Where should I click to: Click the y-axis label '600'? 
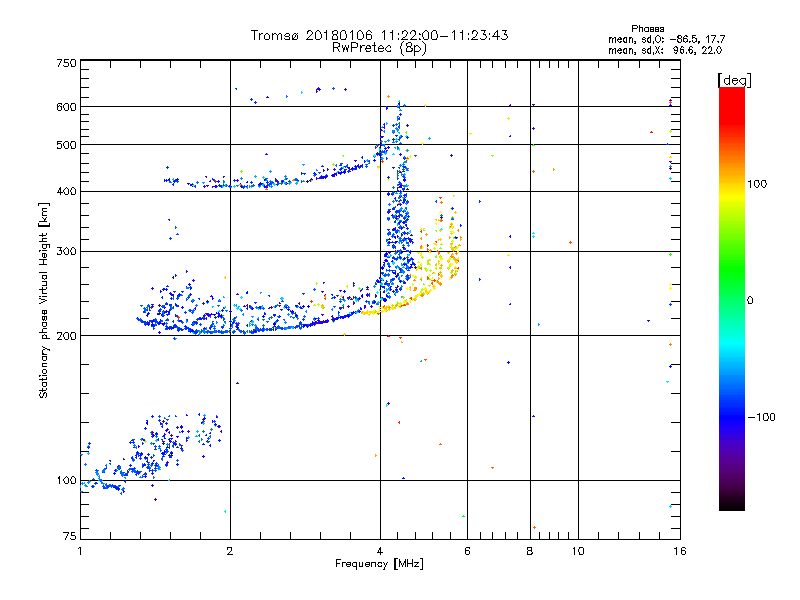(66, 107)
